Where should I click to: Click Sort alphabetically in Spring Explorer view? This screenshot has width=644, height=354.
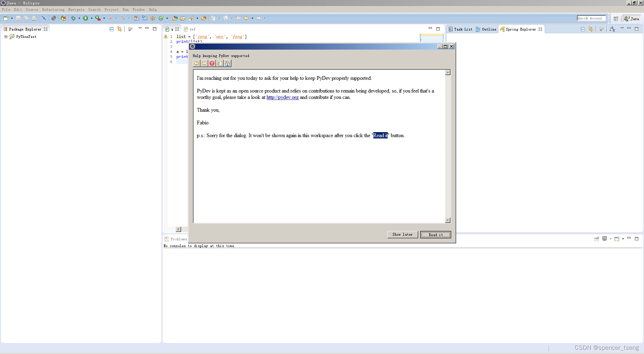click(x=613, y=29)
